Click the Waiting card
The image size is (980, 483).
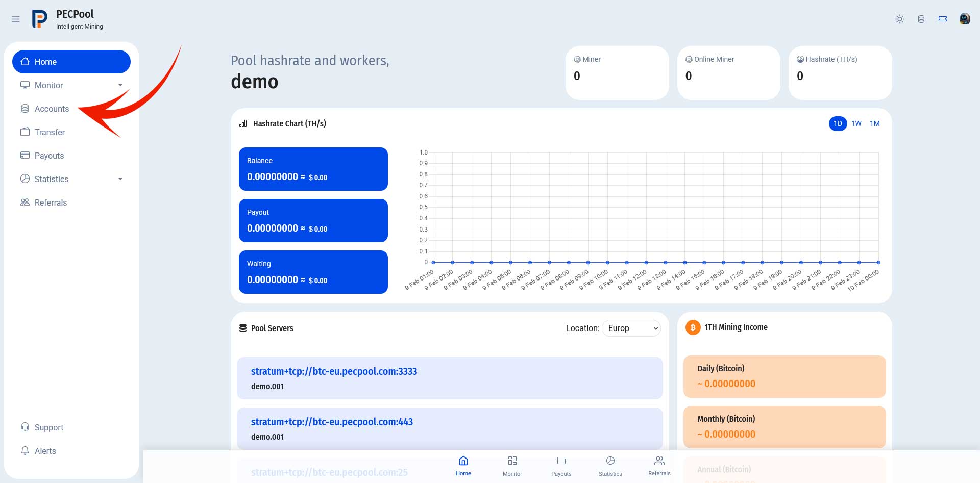(x=313, y=272)
